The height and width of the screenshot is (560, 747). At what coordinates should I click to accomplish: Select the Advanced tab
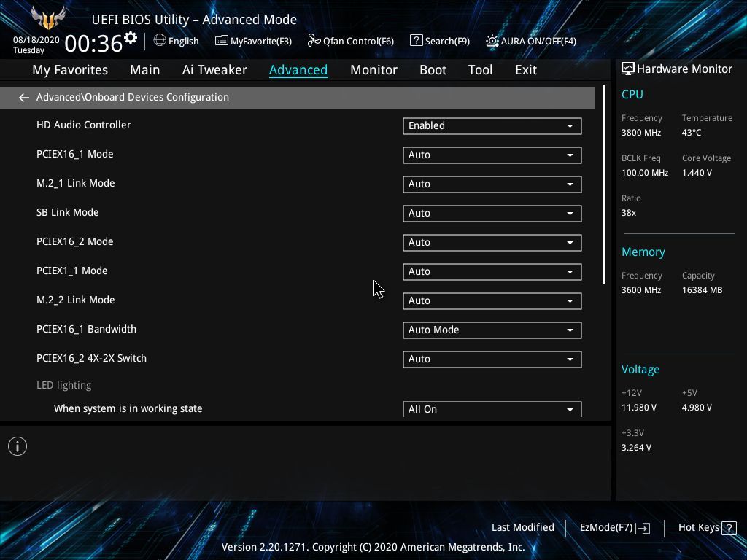[x=298, y=70]
